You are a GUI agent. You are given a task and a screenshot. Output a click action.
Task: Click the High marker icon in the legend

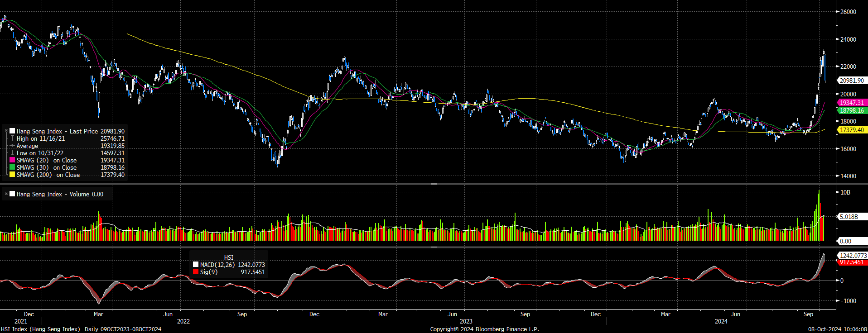point(12,138)
